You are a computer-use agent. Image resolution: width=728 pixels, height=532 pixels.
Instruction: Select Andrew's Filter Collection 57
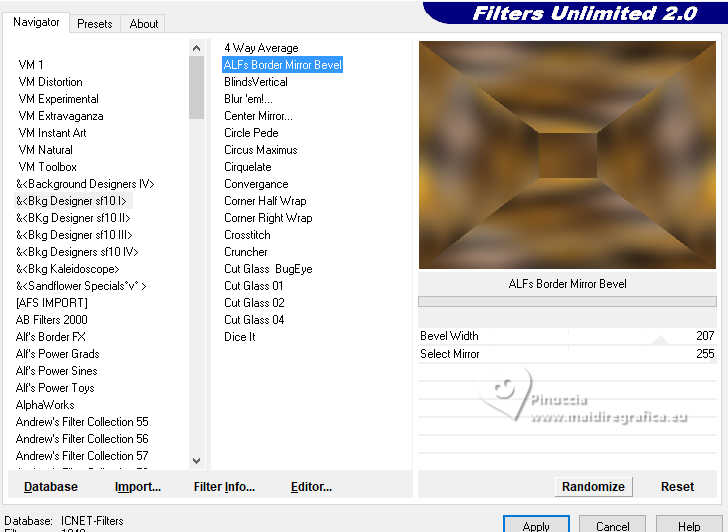82,456
